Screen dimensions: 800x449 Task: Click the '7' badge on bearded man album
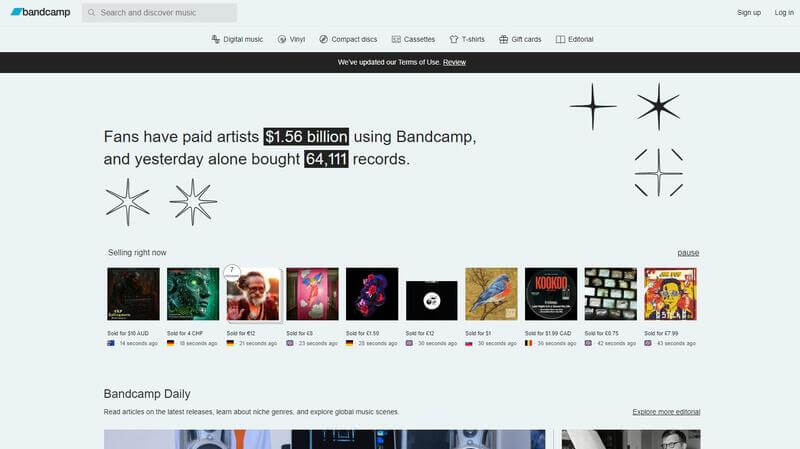232,272
